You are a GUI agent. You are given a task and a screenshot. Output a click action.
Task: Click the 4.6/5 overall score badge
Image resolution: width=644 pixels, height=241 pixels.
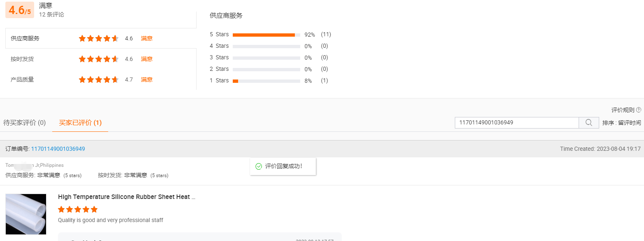point(20,10)
